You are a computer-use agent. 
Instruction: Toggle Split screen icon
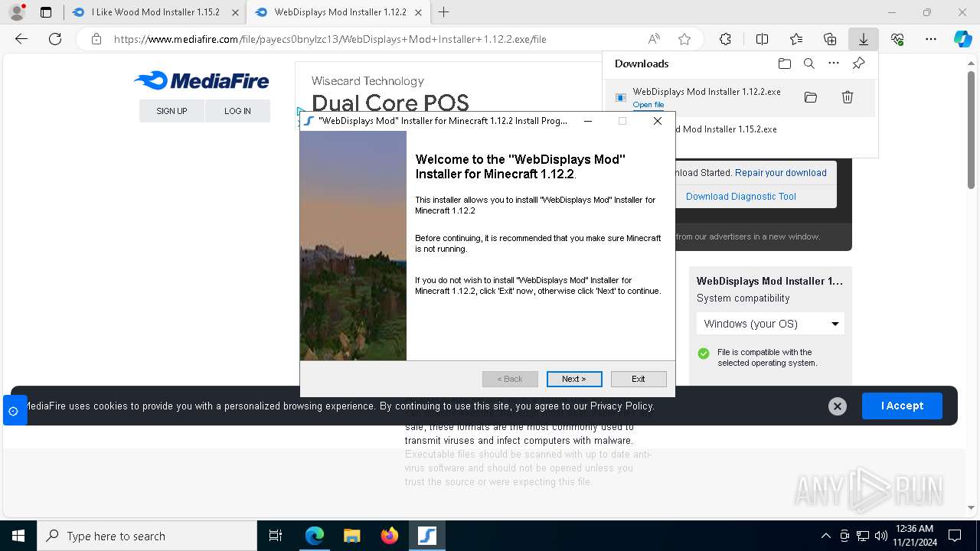(762, 39)
